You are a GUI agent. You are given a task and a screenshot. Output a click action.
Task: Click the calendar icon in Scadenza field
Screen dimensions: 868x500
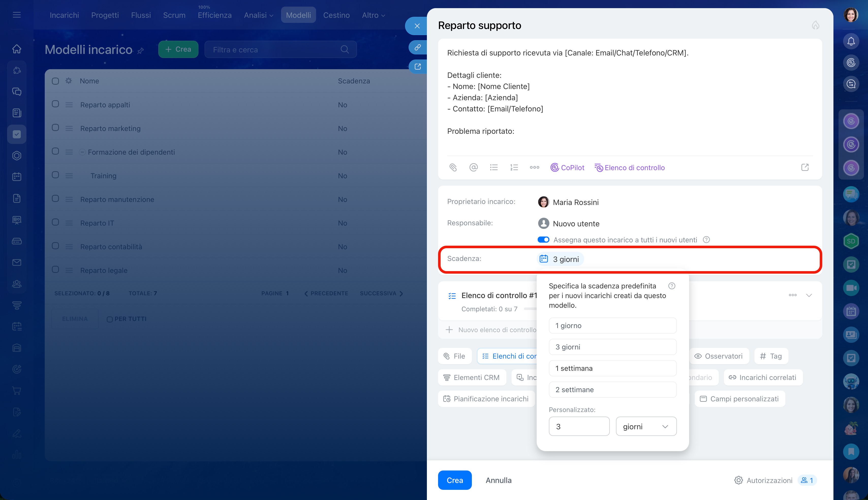[544, 259]
